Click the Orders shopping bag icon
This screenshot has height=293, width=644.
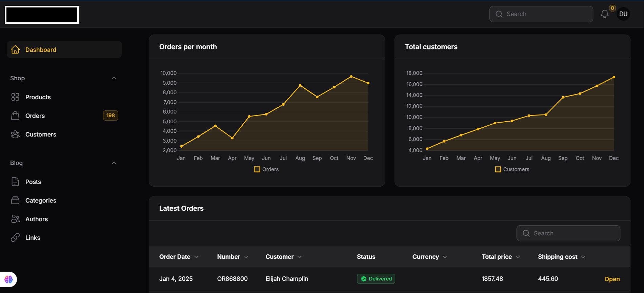(15, 116)
